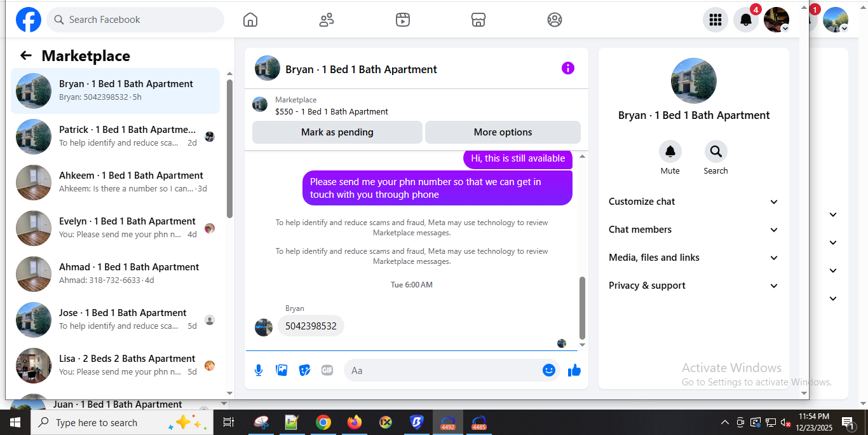This screenshot has width=868, height=435.
Task: Click the message thread scrollbar thumb
Action: [582, 308]
